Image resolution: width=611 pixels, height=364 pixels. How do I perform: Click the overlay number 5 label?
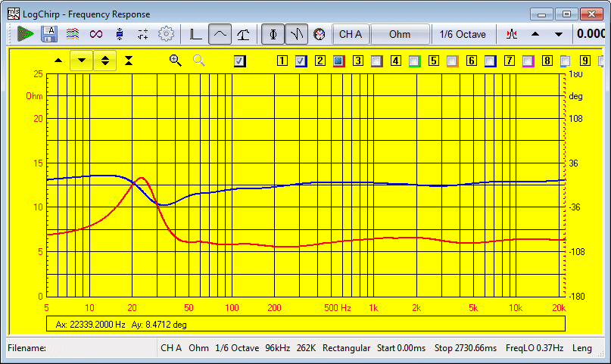tap(433, 61)
